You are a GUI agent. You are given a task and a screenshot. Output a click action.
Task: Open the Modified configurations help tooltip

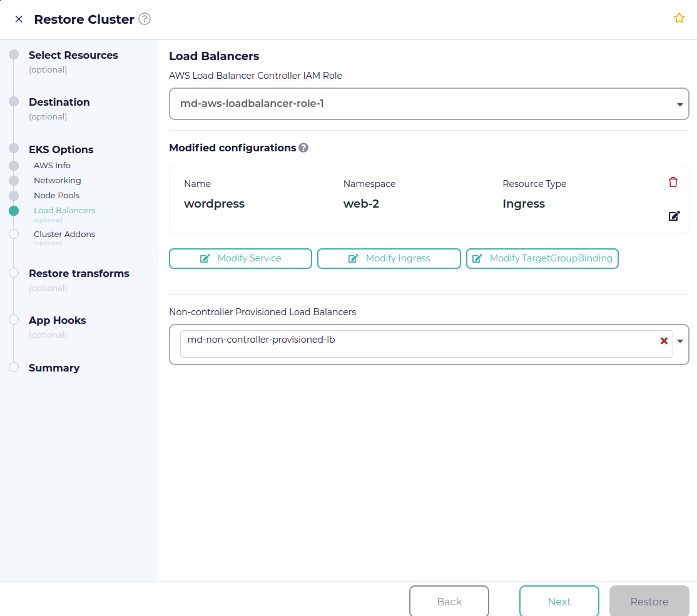coord(303,148)
